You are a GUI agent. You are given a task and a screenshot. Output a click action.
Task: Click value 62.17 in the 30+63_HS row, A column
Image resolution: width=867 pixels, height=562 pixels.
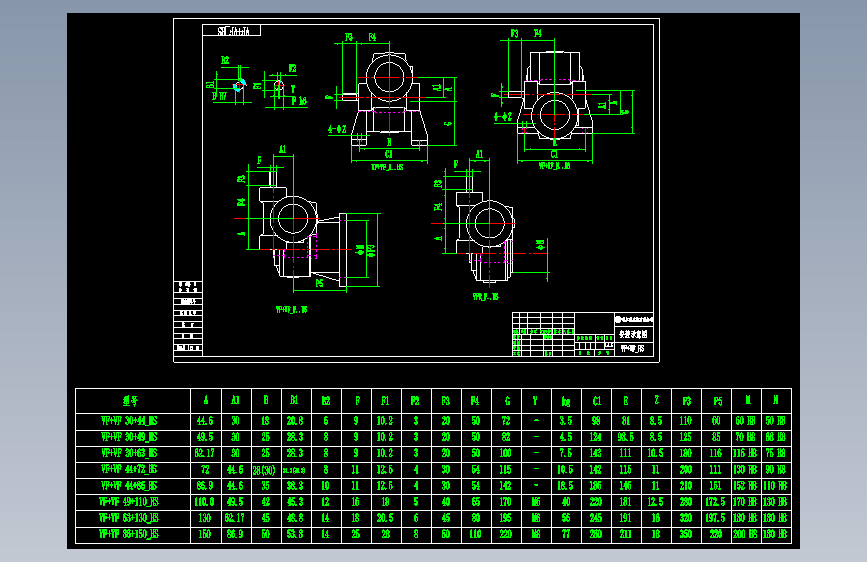pyautogui.click(x=205, y=453)
